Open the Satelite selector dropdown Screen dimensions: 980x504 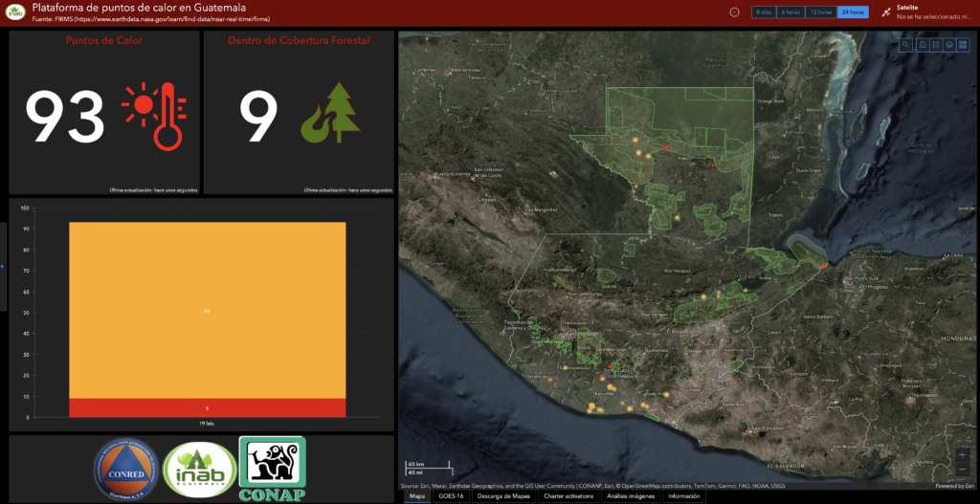[x=930, y=12]
